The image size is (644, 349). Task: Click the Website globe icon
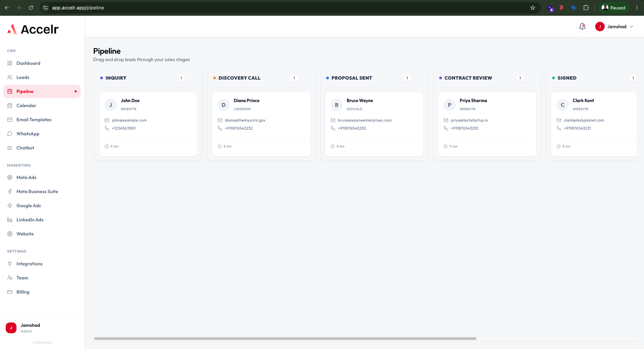pyautogui.click(x=10, y=234)
